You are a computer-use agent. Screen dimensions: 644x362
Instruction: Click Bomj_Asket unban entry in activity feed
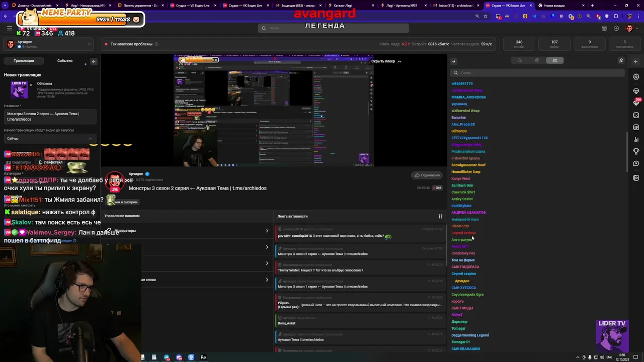click(359, 320)
